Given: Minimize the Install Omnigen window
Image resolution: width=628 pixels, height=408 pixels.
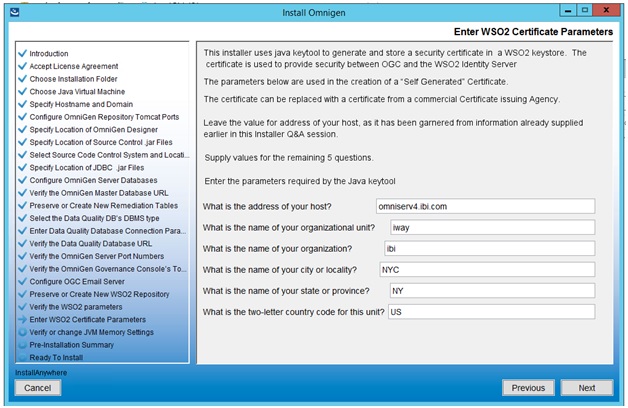Looking at the screenshot, I should [x=568, y=11].
